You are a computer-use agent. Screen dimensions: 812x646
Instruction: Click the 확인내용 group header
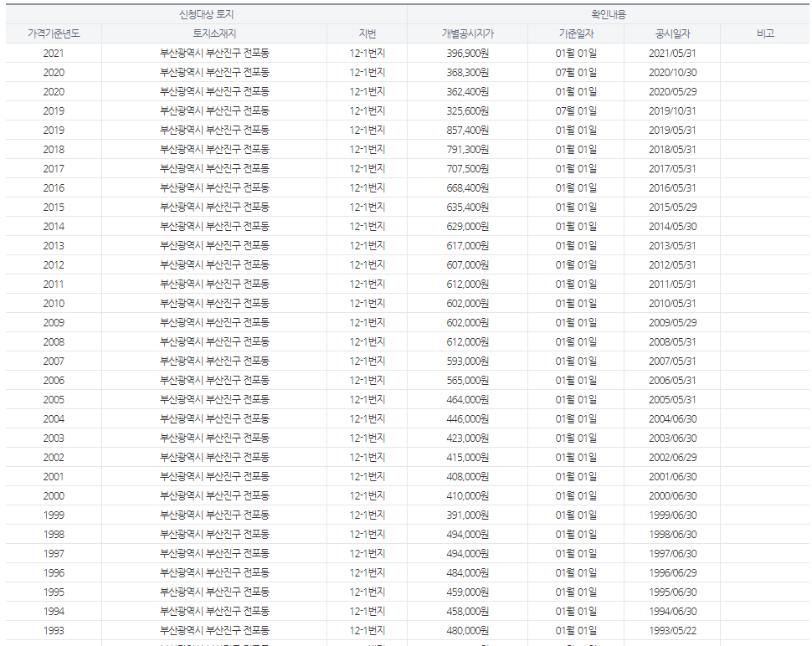(x=609, y=14)
